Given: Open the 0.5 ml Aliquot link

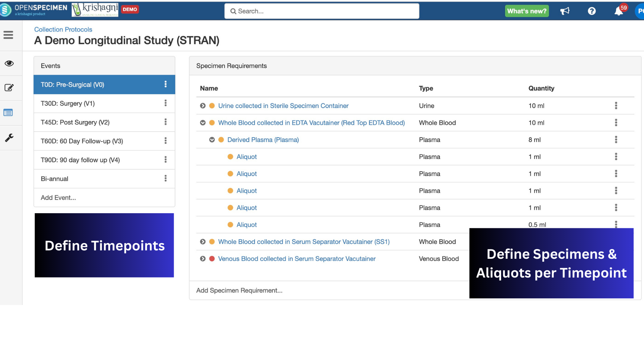Looking at the screenshot, I should click(247, 225).
